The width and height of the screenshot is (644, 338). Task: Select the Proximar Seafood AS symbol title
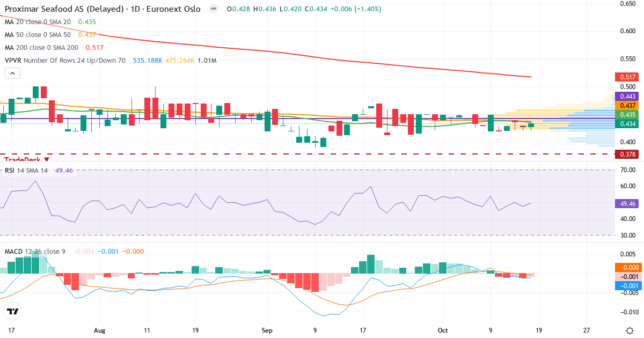[x=103, y=9]
